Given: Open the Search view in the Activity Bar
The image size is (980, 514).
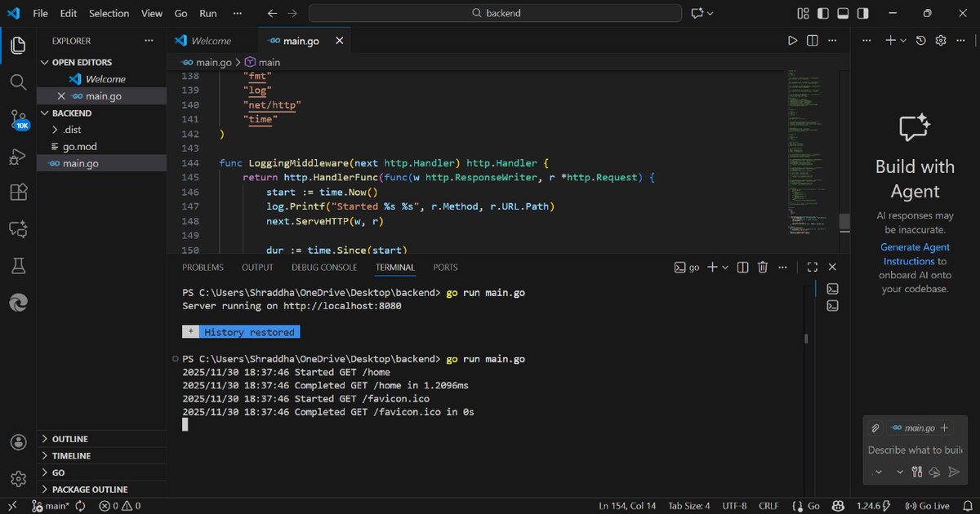Looking at the screenshot, I should coord(18,82).
